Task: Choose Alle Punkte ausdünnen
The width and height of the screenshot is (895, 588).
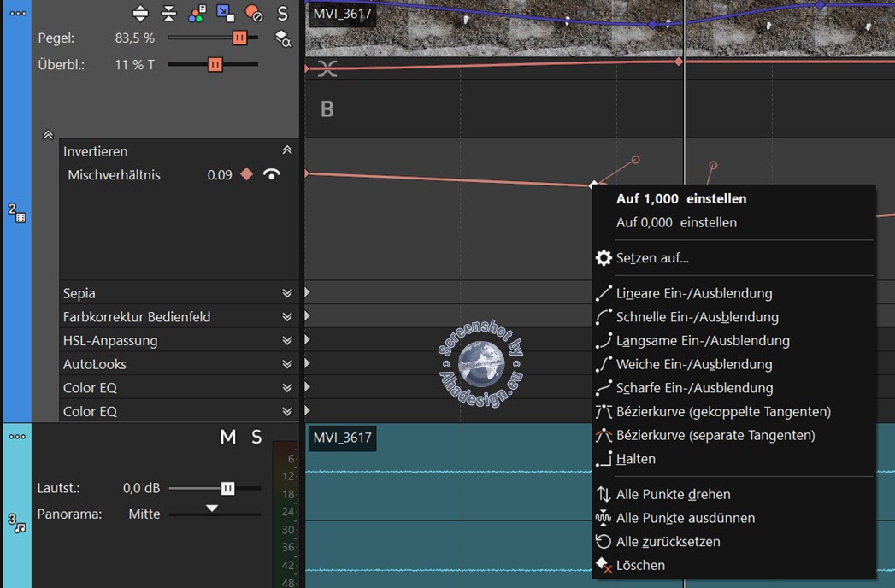Action: pos(733,519)
